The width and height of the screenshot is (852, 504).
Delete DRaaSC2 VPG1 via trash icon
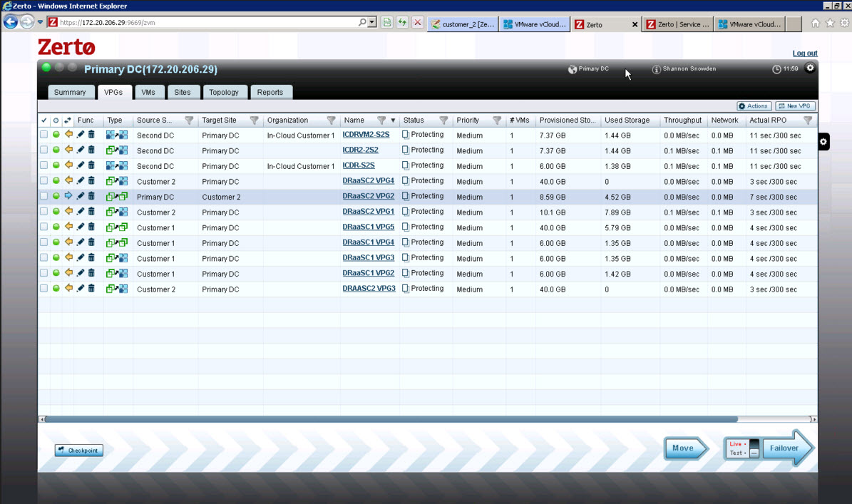[91, 211]
